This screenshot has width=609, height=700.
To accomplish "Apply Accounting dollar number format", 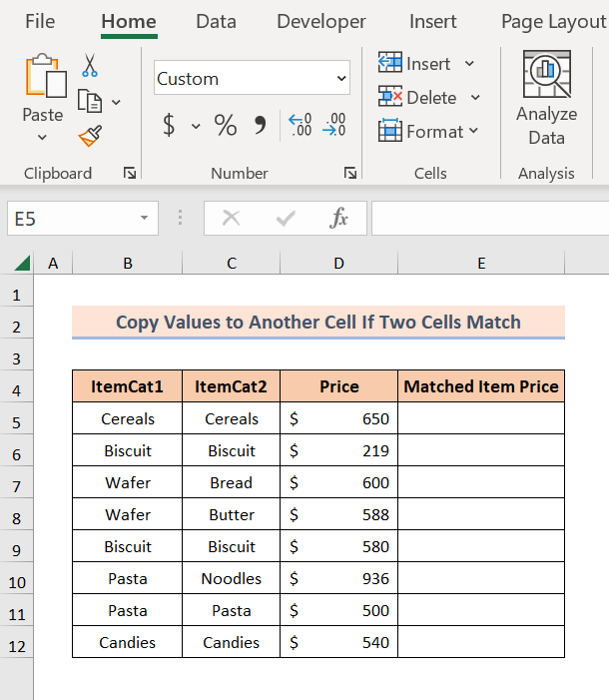I will [x=169, y=125].
